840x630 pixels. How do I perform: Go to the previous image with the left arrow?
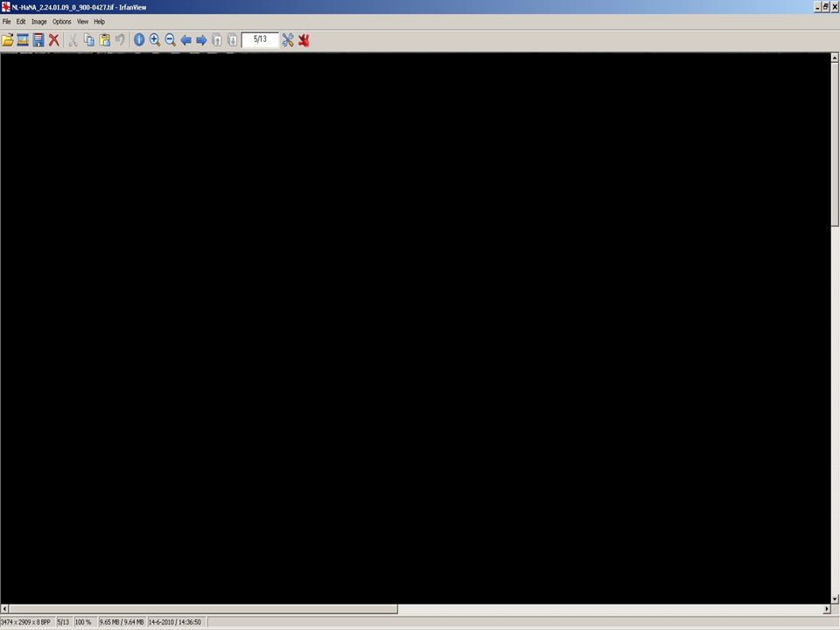click(185, 40)
